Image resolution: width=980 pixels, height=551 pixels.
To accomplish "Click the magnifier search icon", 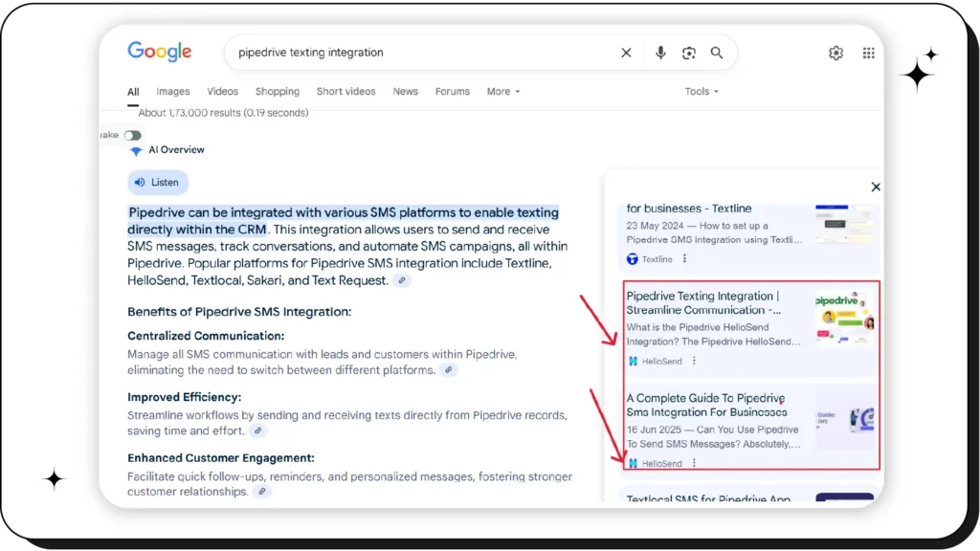I will tap(717, 54).
